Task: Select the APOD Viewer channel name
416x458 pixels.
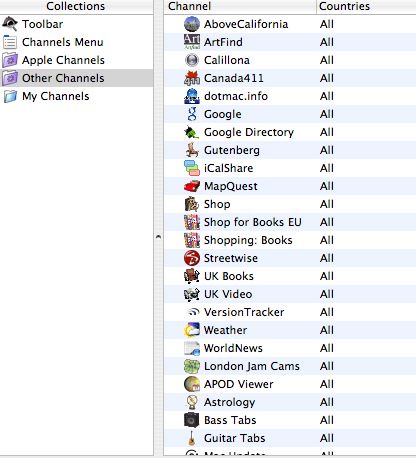Action: coord(238,384)
